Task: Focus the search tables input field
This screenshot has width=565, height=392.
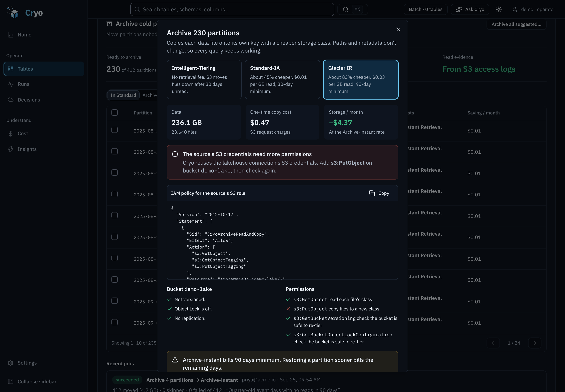Action: click(232, 9)
